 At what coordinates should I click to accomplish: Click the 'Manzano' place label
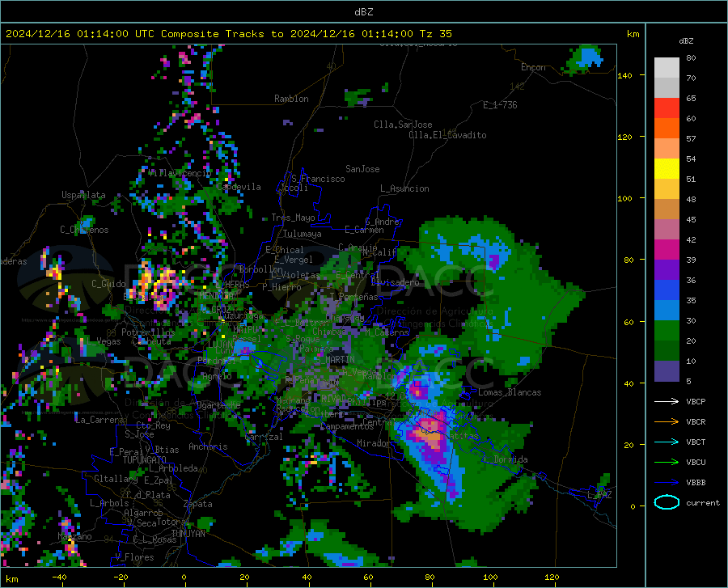pos(74,536)
